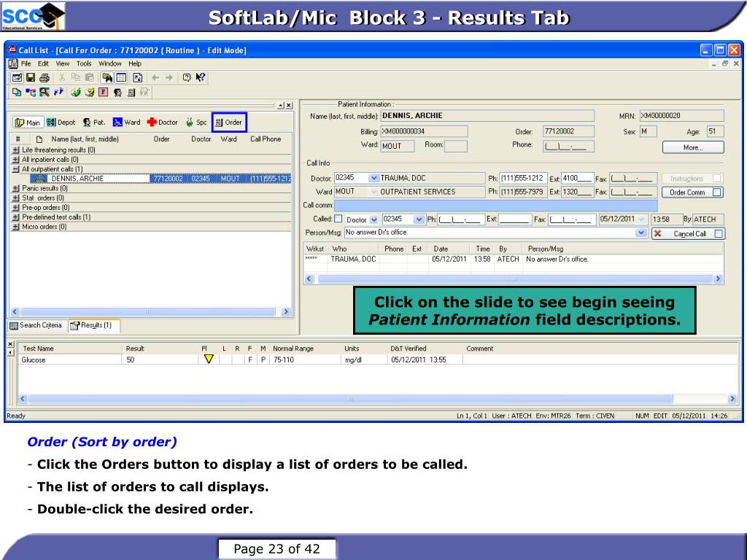Click the Order Comm button
This screenshot has width=747, height=560.
click(693, 192)
